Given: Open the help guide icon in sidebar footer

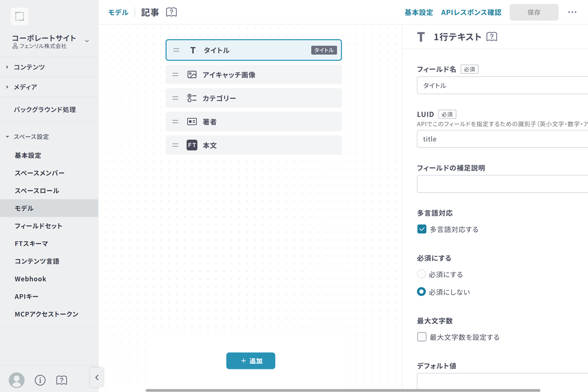Looking at the screenshot, I should [x=62, y=380].
